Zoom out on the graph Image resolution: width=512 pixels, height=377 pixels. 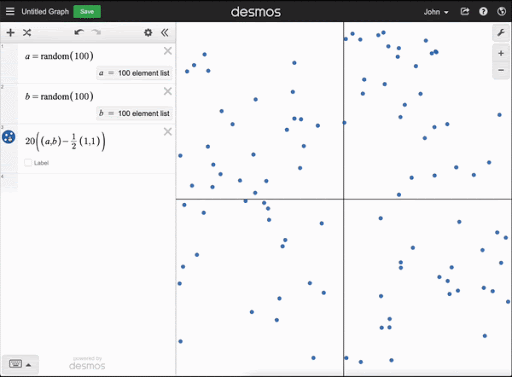point(501,70)
